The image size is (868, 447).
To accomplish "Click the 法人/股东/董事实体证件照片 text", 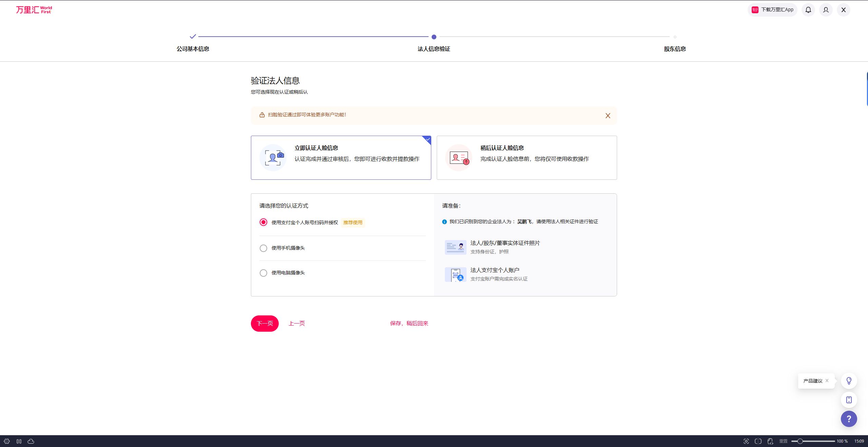I will coord(505,243).
